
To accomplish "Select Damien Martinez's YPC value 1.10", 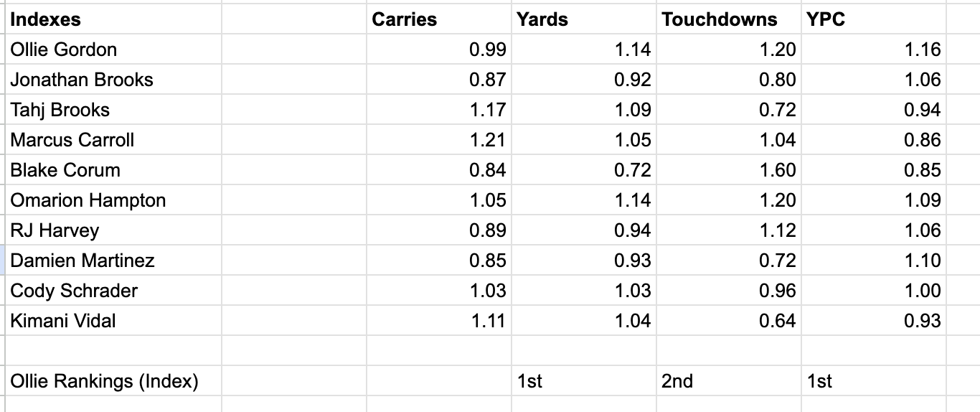I will coord(922,261).
